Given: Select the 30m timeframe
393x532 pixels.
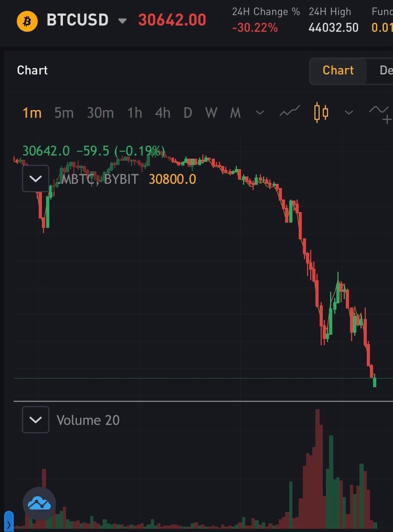Looking at the screenshot, I should pyautogui.click(x=100, y=113).
